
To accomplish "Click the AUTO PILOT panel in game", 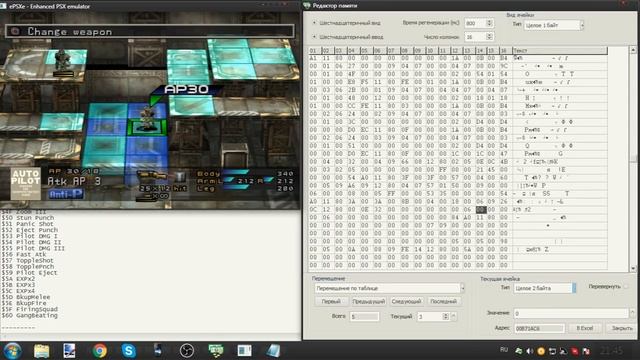I will tap(26, 183).
